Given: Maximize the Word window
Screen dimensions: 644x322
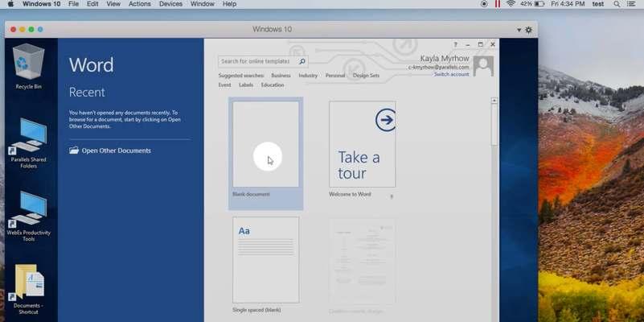Looking at the screenshot, I should point(480,44).
